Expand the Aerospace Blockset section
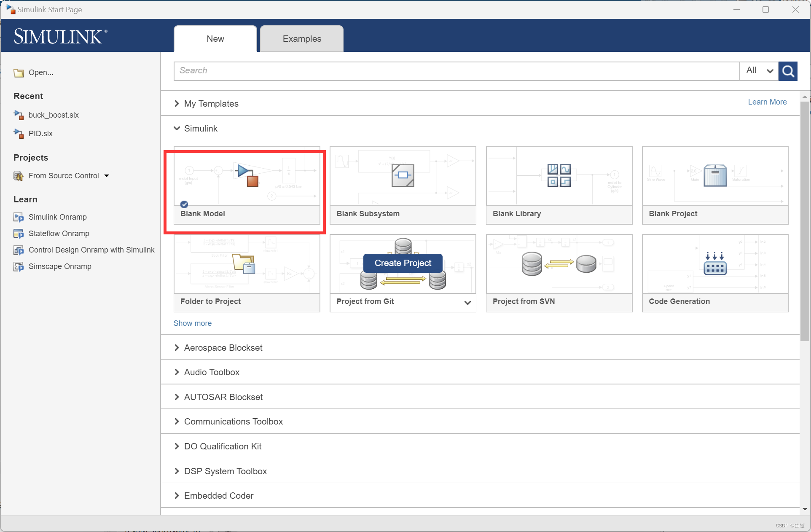 [177, 348]
